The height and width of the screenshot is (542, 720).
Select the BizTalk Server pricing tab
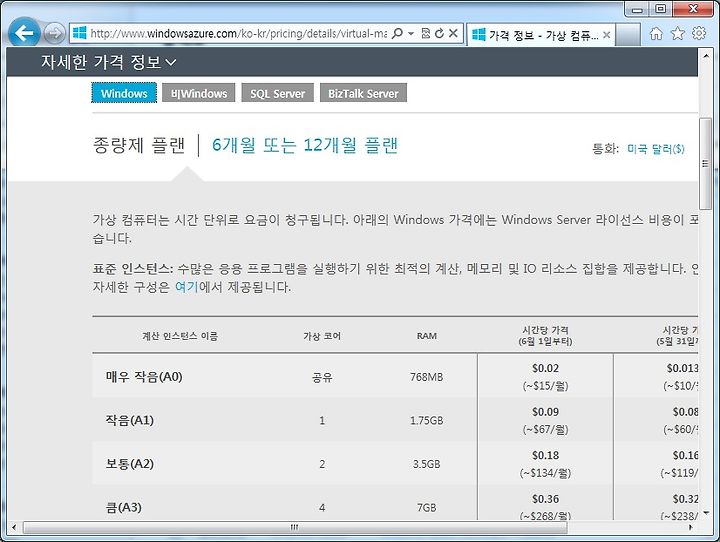point(363,93)
